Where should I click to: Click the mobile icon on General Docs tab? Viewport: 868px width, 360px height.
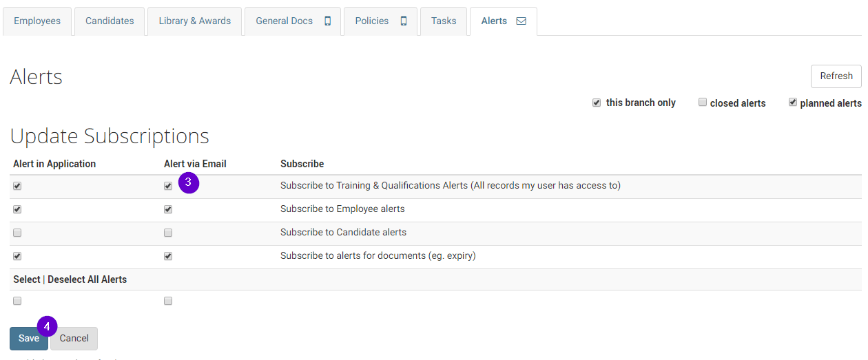pyautogui.click(x=328, y=21)
